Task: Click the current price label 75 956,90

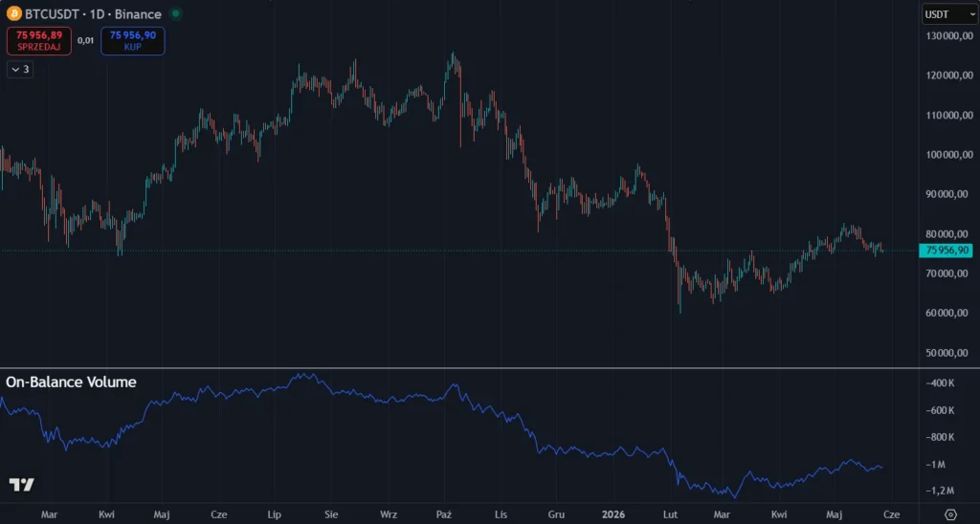Action: coord(947,251)
